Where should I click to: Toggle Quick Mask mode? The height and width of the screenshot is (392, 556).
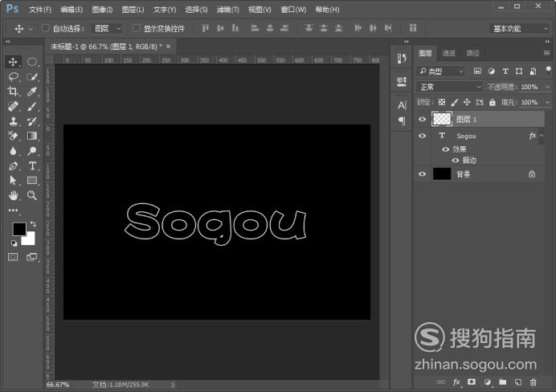pyautogui.click(x=13, y=257)
